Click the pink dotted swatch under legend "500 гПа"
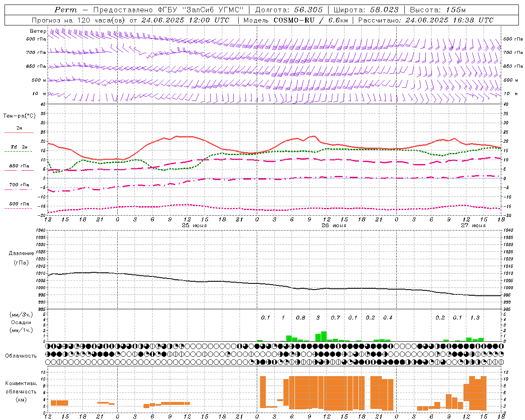Viewport: 525px width, 420px height. [19, 208]
